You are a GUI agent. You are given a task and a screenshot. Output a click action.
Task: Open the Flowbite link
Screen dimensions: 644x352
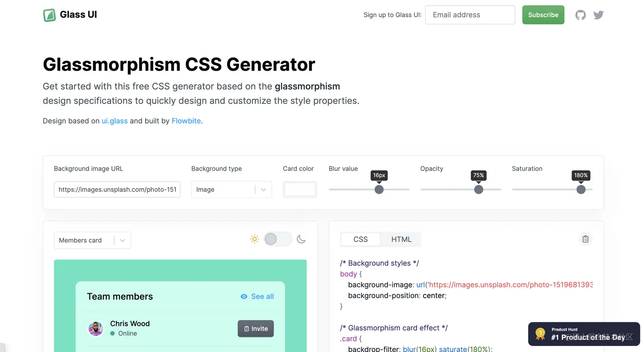point(186,121)
